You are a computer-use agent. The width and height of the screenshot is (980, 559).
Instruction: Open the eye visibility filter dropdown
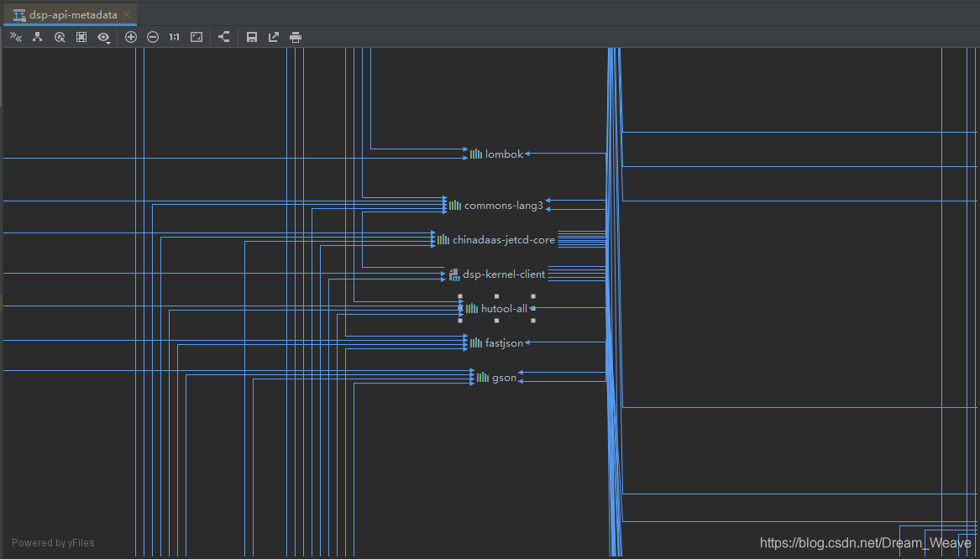click(x=104, y=38)
